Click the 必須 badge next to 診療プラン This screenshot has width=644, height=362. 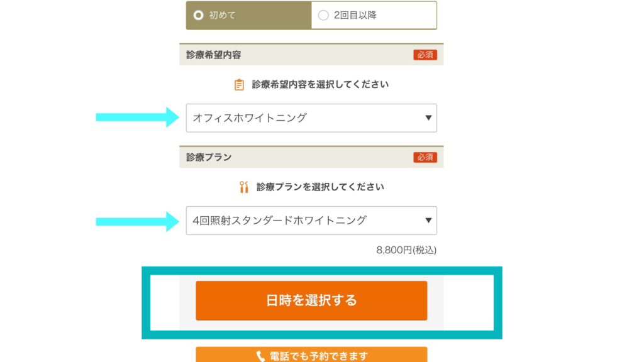425,157
